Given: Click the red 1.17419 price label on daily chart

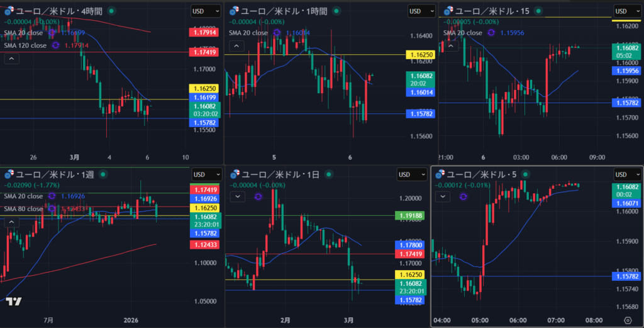Looking at the screenshot, I should [409, 254].
